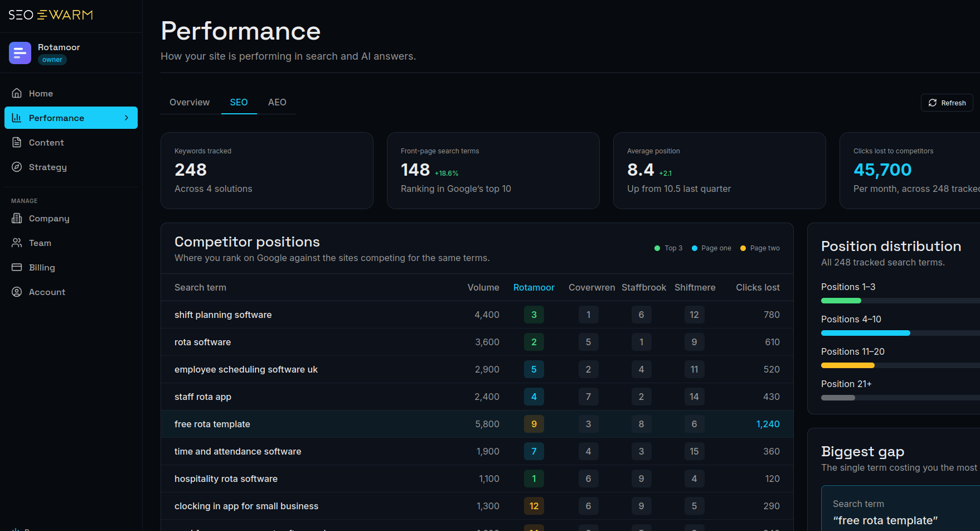Click the Staffbrook column header
The height and width of the screenshot is (531, 980).
click(644, 287)
